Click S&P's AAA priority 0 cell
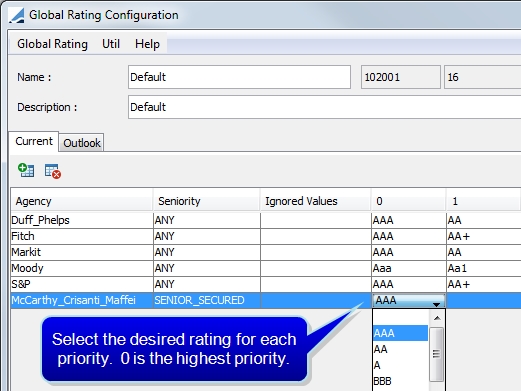521x391 pixels. click(409, 284)
